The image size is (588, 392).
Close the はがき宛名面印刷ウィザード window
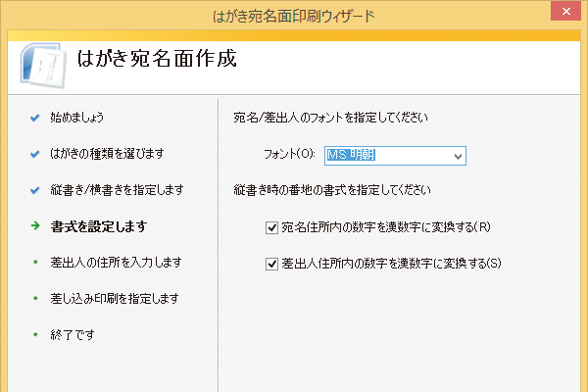pos(565,11)
